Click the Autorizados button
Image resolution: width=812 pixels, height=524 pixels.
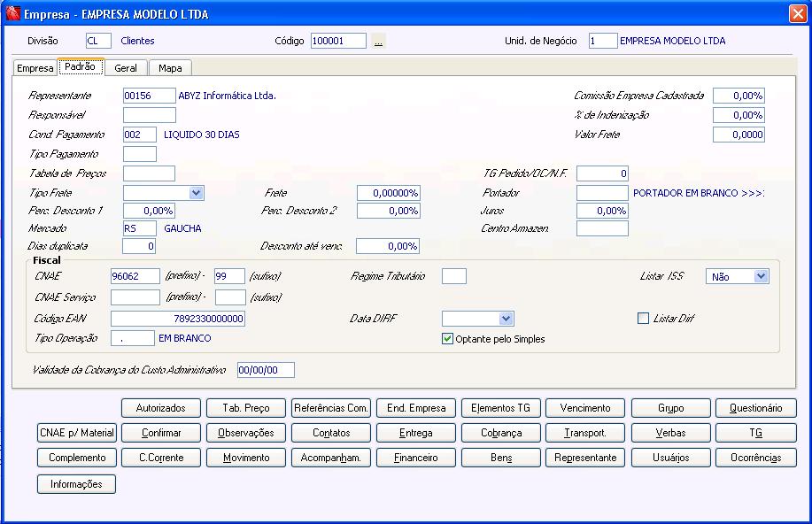tap(161, 408)
